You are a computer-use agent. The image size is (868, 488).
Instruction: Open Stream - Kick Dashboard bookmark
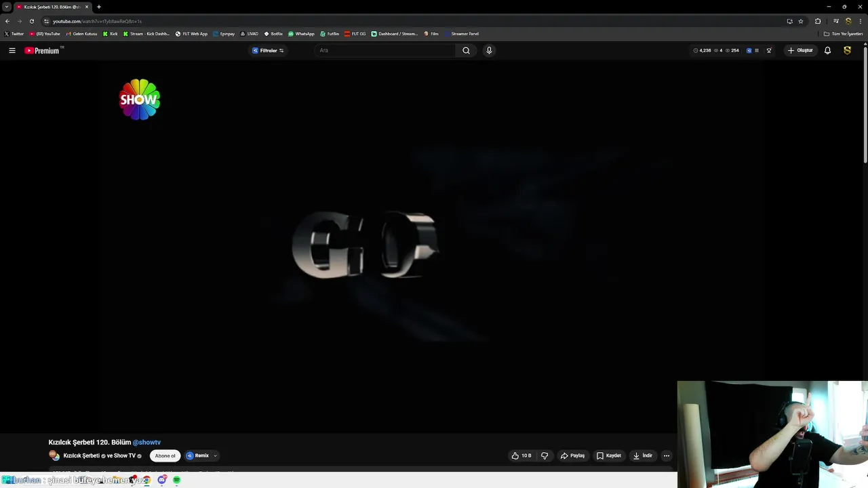pos(146,34)
